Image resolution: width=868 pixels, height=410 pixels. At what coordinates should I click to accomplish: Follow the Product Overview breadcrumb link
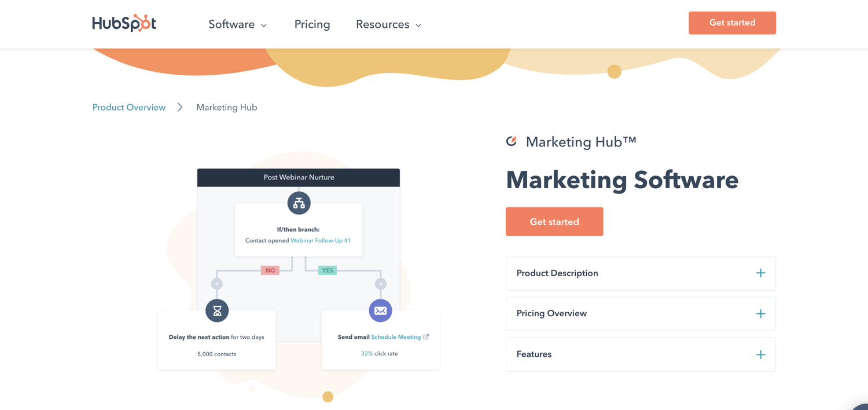[129, 107]
